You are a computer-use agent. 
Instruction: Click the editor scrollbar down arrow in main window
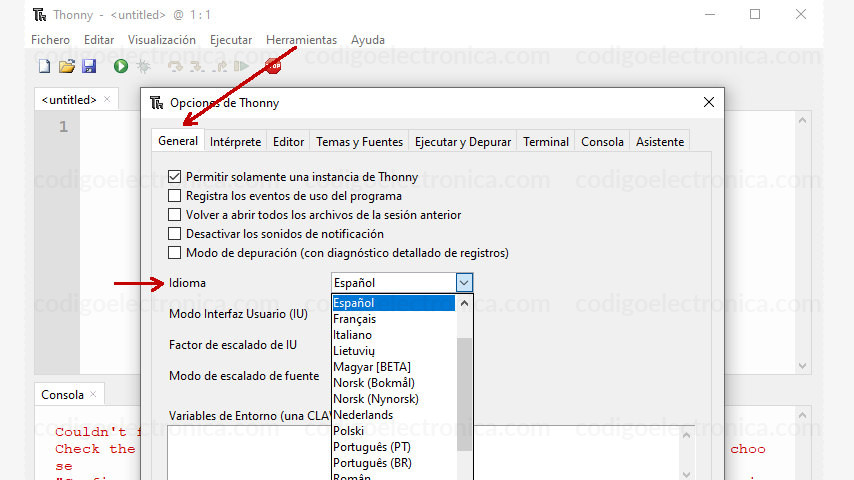point(802,366)
